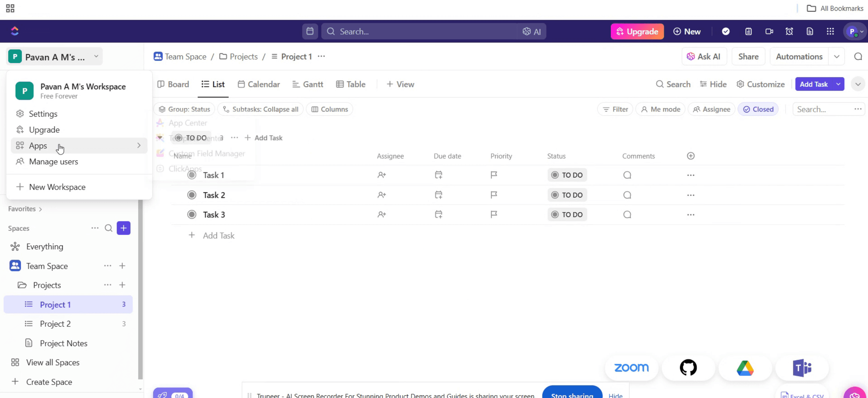The width and height of the screenshot is (868, 398).
Task: Expand the Automations dropdown arrow
Action: click(x=836, y=57)
